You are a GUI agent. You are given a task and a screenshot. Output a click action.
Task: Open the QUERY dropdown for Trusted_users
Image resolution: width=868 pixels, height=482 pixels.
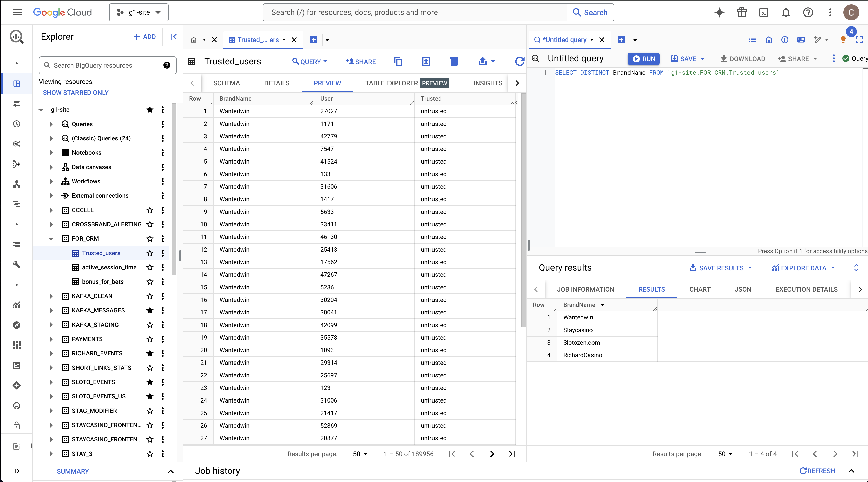coord(310,62)
